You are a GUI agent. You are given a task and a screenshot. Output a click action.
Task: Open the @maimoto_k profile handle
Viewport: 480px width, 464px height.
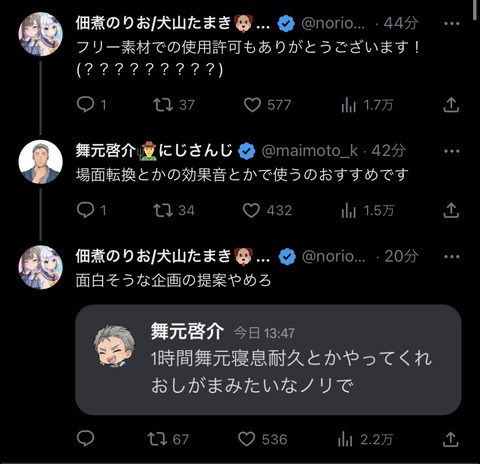point(310,151)
